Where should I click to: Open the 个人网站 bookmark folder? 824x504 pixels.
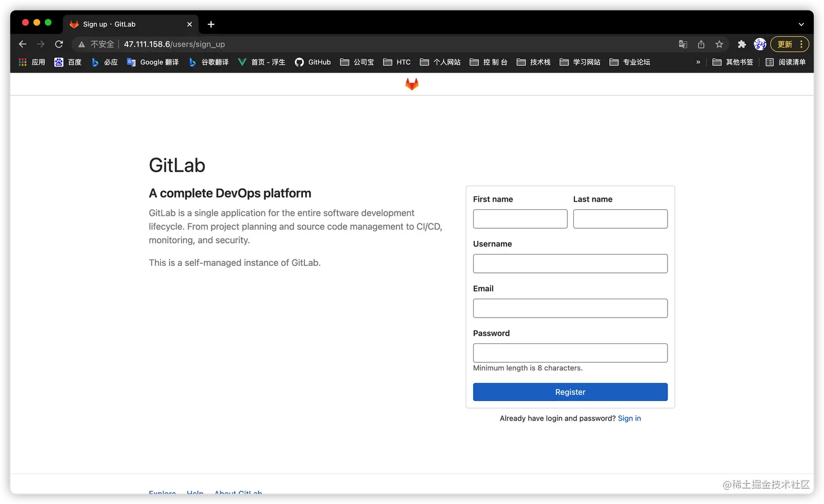[440, 62]
